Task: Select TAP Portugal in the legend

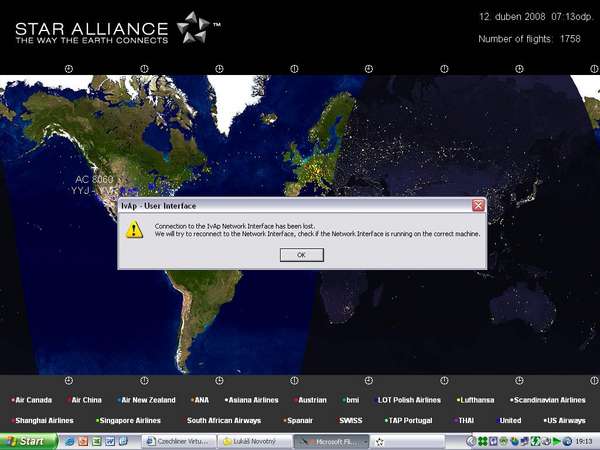Action: coord(408,420)
